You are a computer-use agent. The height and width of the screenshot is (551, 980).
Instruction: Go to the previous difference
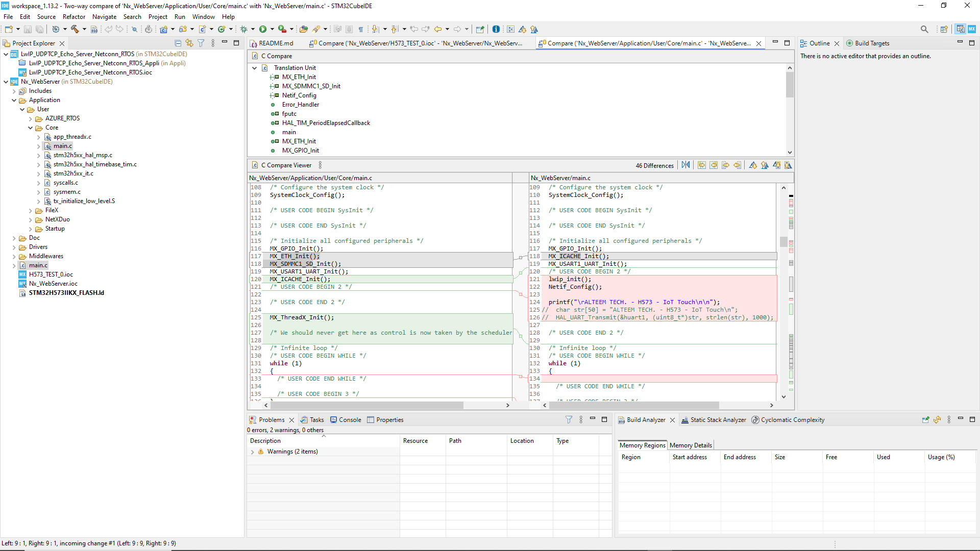point(765,165)
